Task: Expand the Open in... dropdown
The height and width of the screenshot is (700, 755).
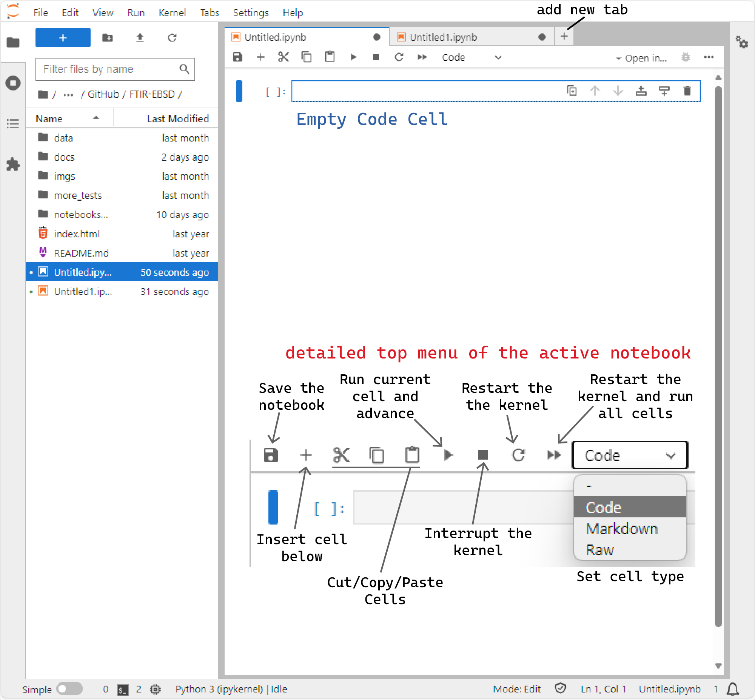Action: click(641, 58)
